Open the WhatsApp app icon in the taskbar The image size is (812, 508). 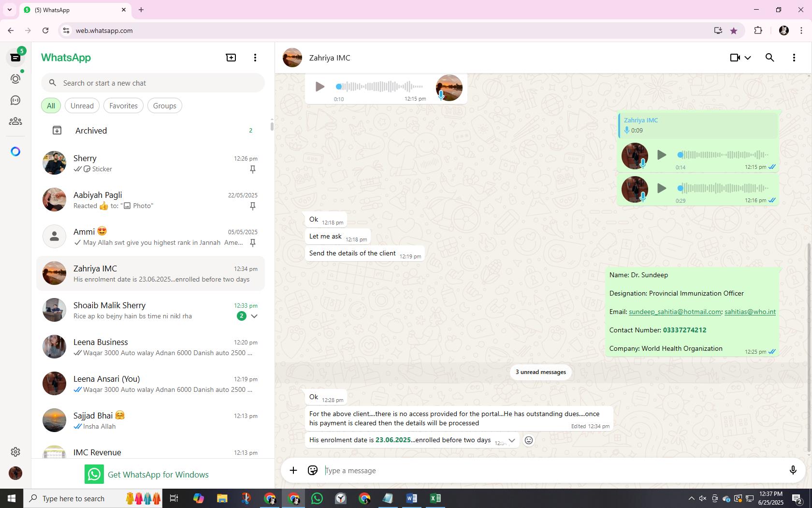317,498
